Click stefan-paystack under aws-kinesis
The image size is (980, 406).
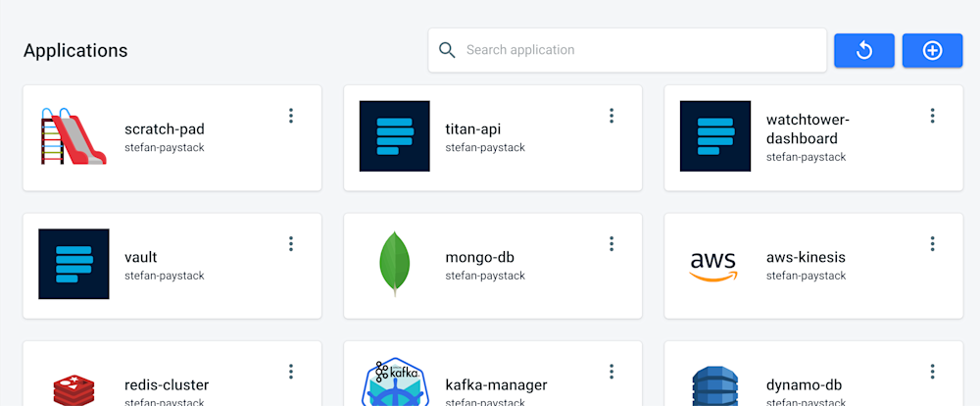click(807, 276)
